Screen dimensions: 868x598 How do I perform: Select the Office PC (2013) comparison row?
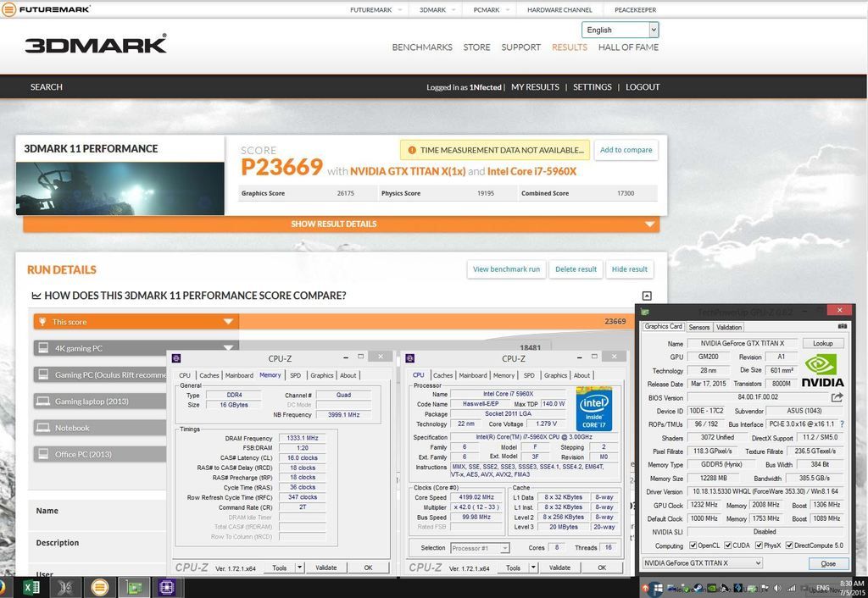[100, 454]
